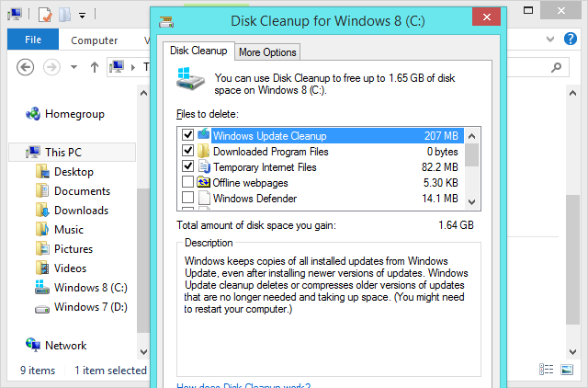The image size is (588, 388).
Task: Click the Network icon in navigation pane
Action: coord(33,345)
